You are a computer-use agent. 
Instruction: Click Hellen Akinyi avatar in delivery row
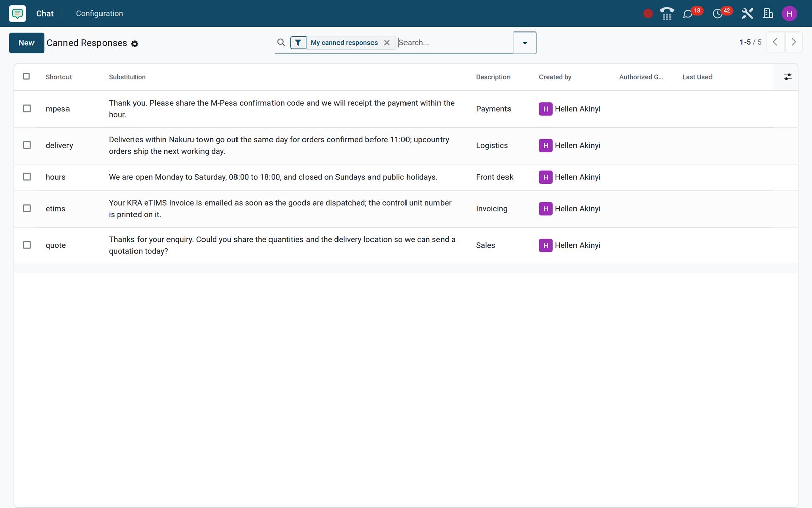coord(546,145)
